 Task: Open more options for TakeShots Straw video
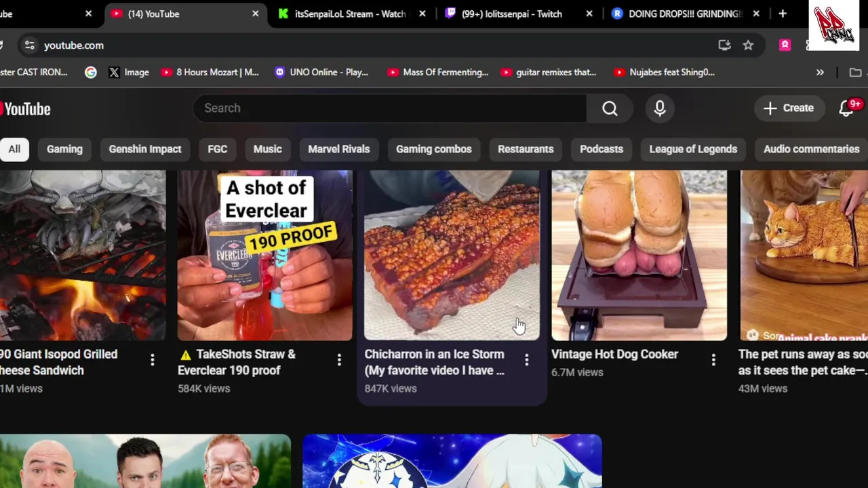coord(339,360)
